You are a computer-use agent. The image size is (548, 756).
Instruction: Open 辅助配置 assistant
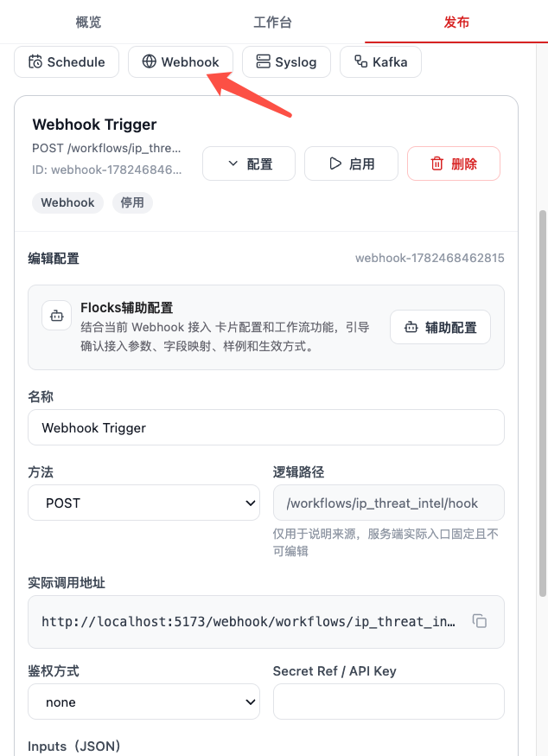(440, 327)
